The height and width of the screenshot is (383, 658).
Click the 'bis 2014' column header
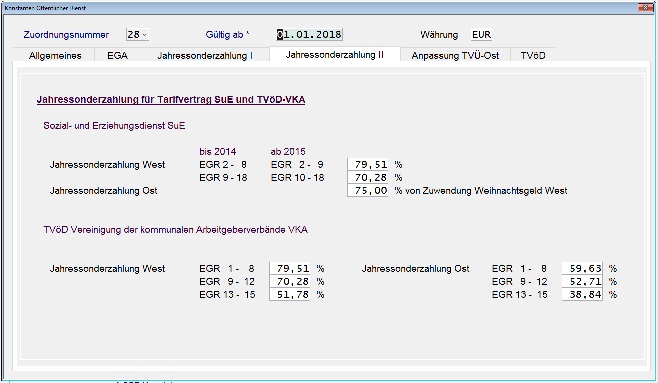coord(217,151)
